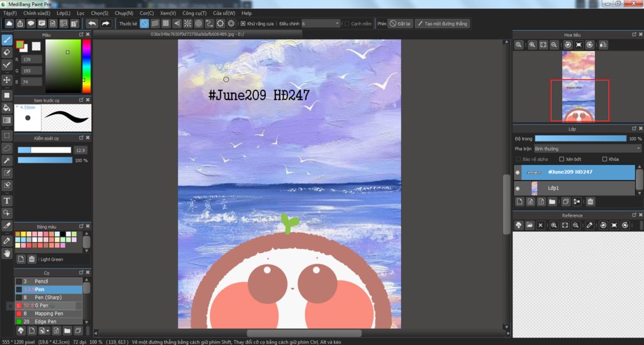Zoom in inside the Reference panel

(x=554, y=225)
